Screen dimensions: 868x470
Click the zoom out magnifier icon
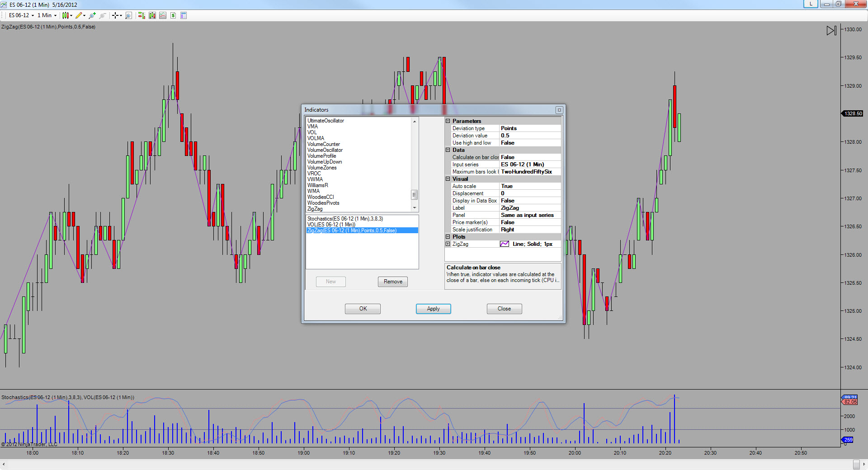point(103,15)
